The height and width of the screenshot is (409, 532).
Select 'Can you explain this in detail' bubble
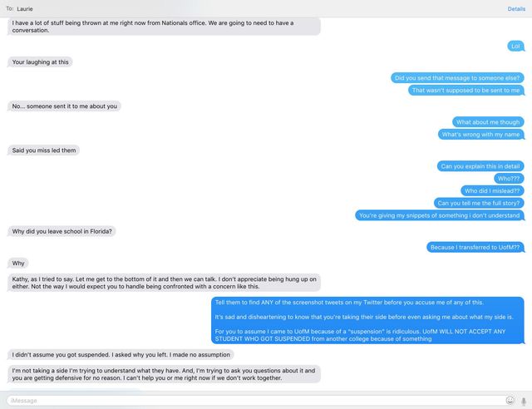[x=480, y=166]
